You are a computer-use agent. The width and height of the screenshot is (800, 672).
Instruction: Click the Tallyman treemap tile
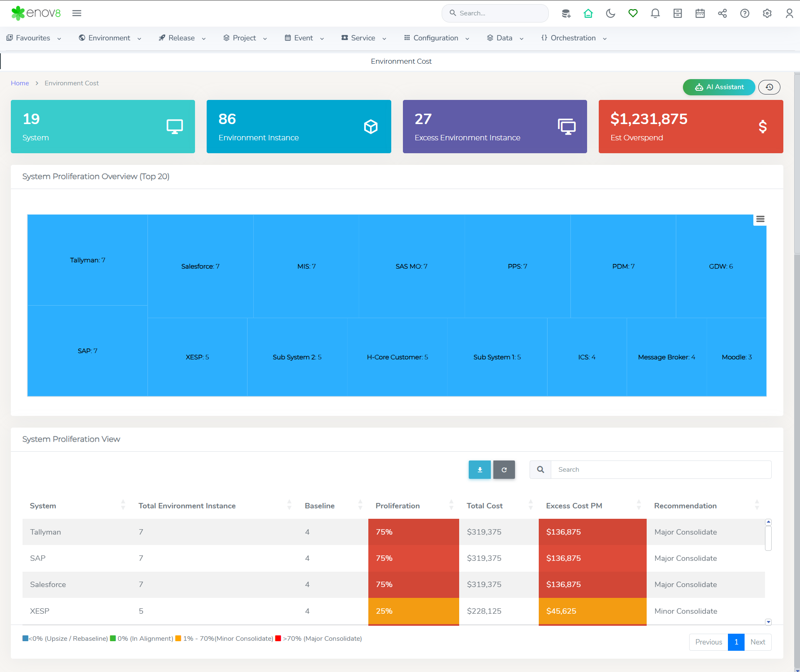point(87,260)
